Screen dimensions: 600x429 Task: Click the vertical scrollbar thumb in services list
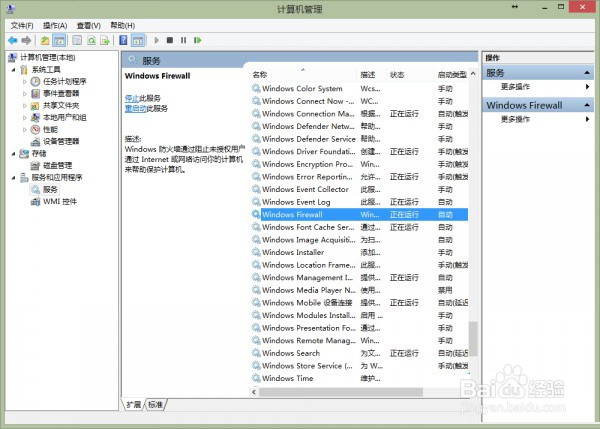473,339
